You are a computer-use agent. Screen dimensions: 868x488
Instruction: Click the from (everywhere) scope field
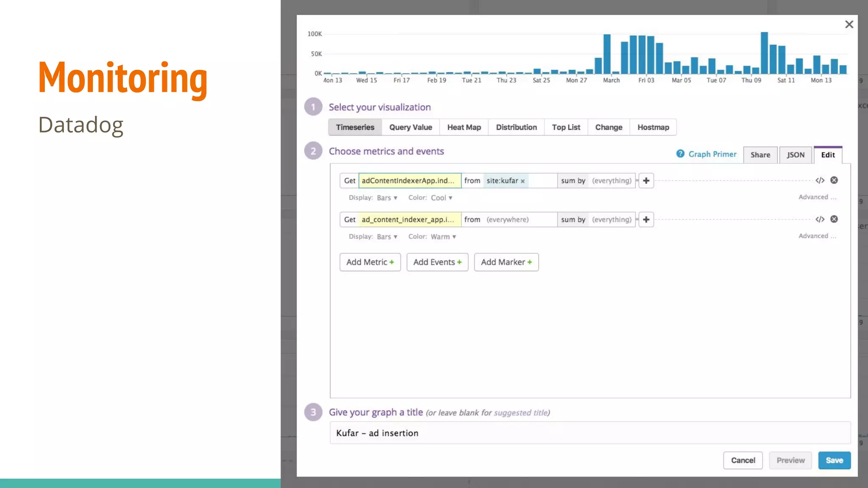pos(509,220)
